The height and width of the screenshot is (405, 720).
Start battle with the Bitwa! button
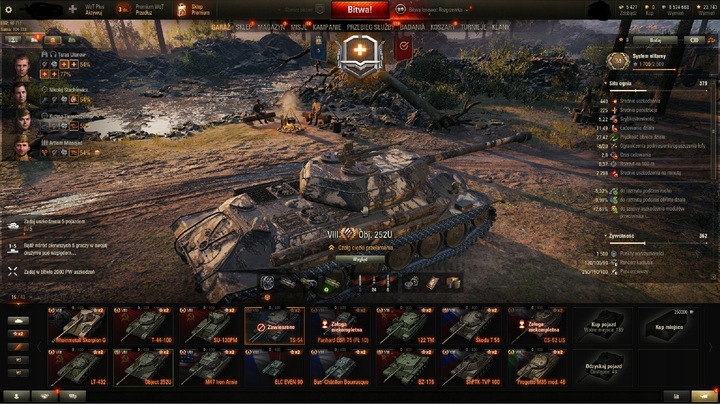360,10
